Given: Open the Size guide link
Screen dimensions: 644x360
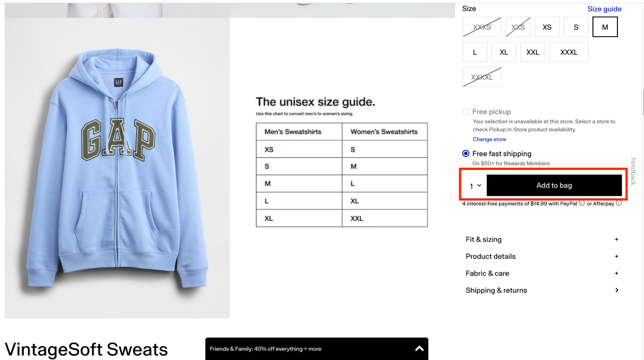Looking at the screenshot, I should [x=604, y=9].
